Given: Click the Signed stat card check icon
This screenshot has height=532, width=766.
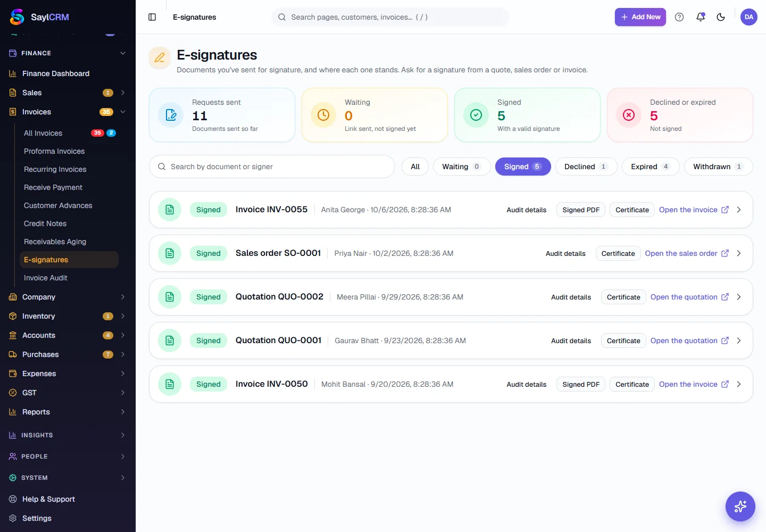Looking at the screenshot, I should [476, 115].
